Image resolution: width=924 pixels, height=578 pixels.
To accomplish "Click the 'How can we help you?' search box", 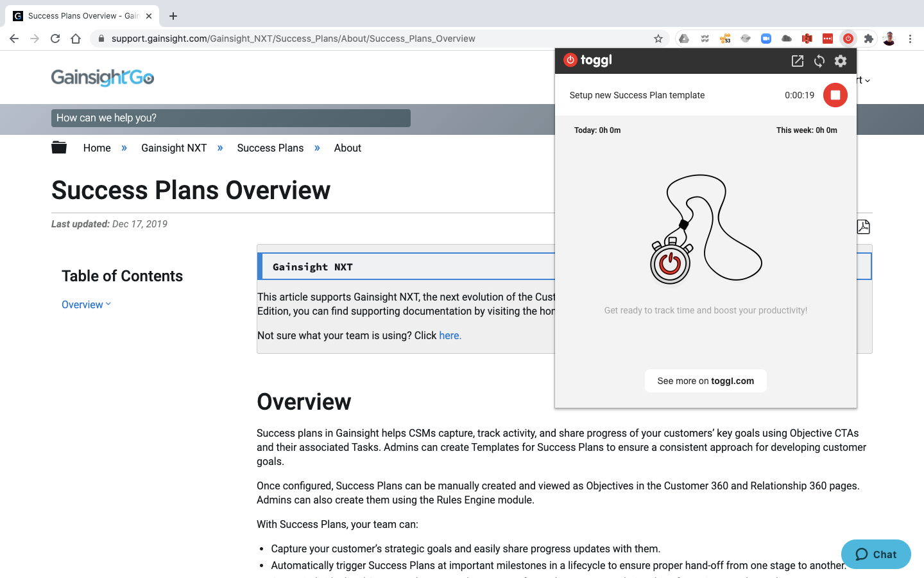I will [x=231, y=118].
